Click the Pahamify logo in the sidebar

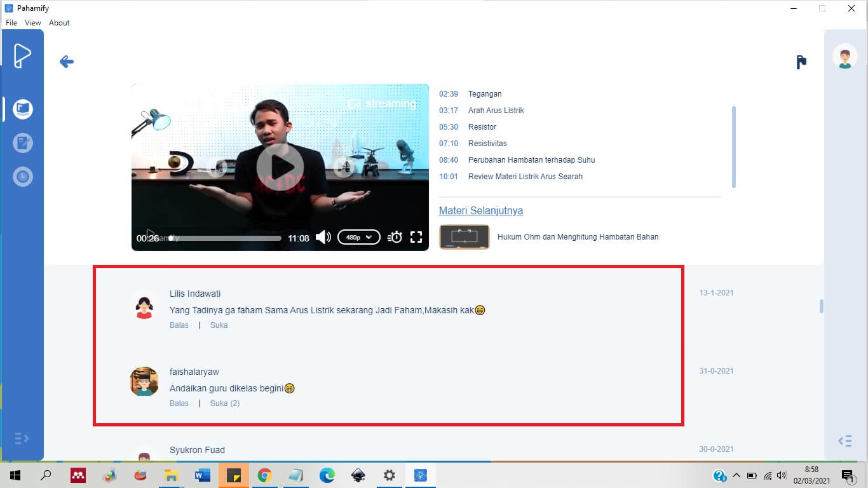[22, 56]
